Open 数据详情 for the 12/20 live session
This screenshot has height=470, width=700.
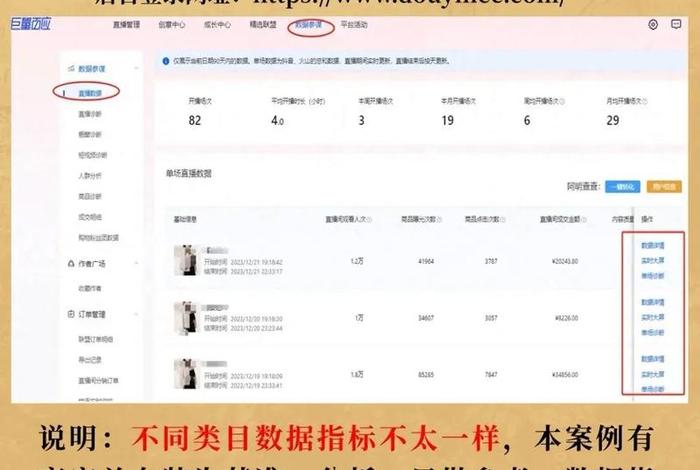coord(653,302)
